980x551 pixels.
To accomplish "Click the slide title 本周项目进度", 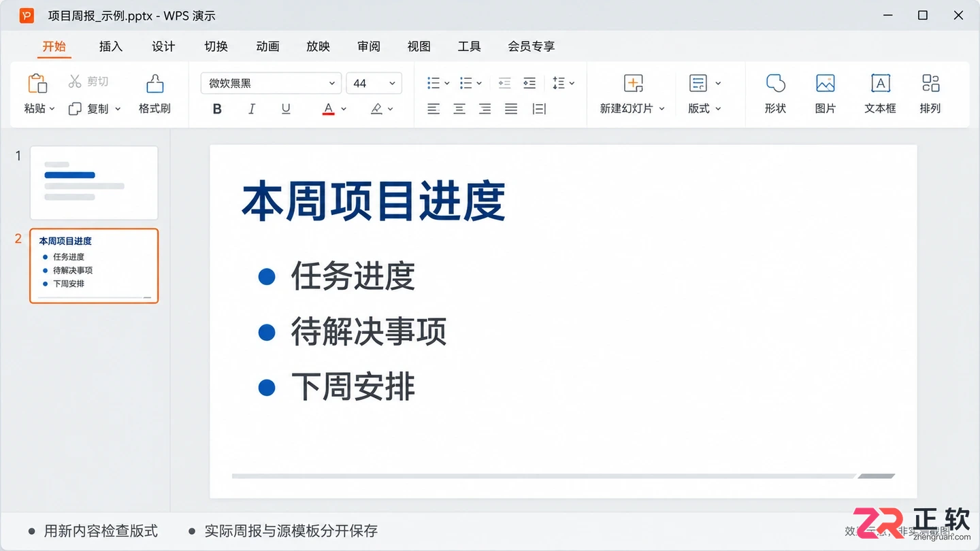I will [374, 201].
